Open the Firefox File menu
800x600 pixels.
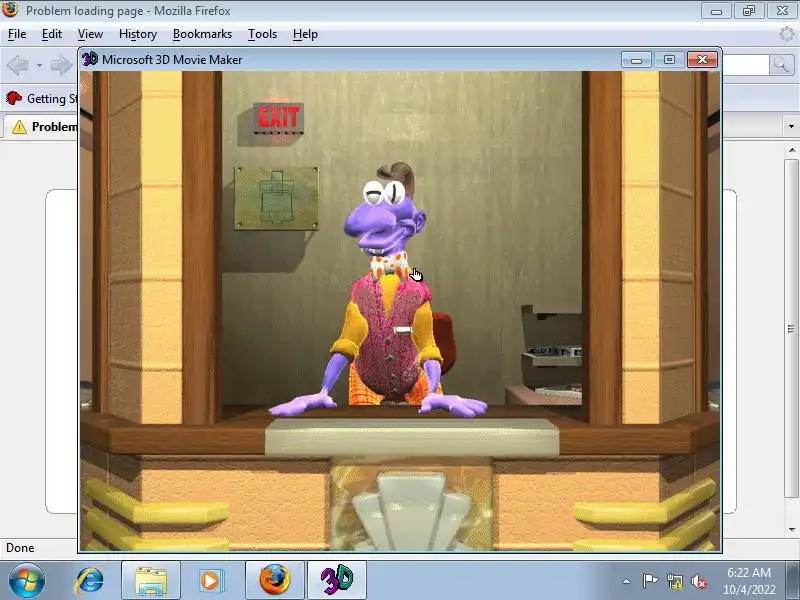(x=17, y=34)
